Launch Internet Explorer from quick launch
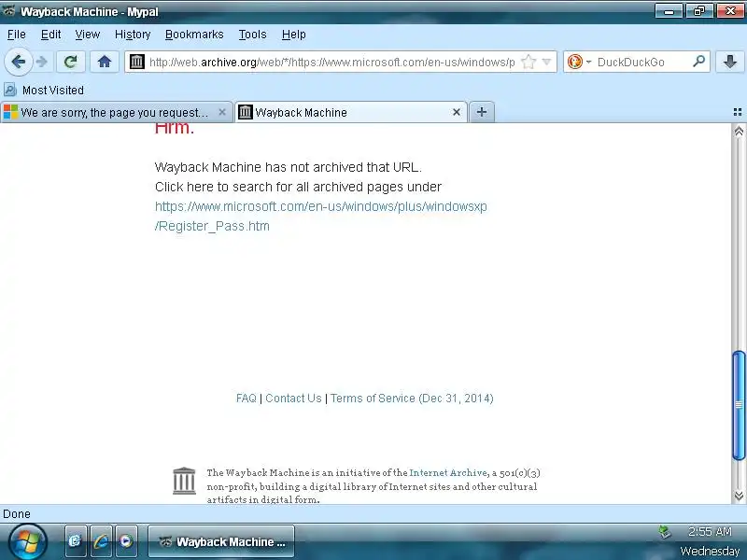 coord(101,541)
